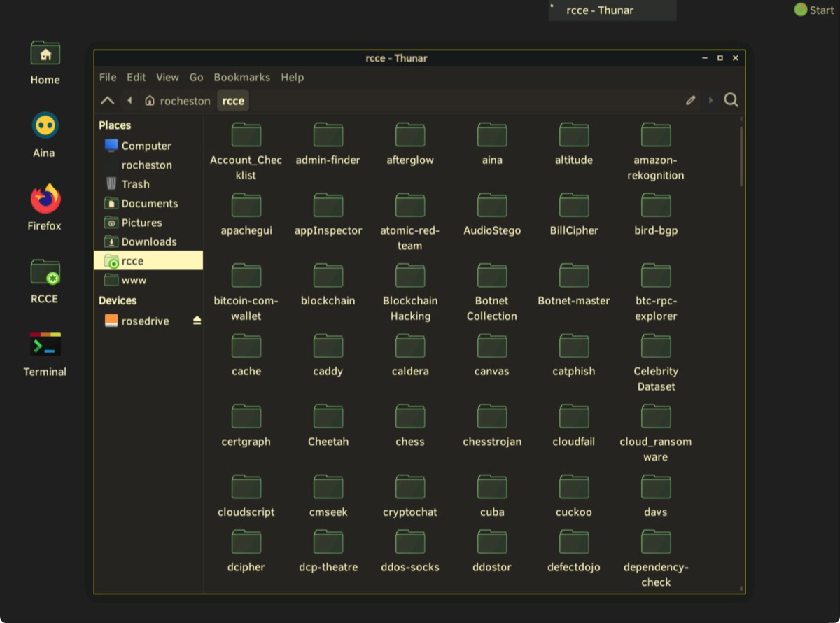Click the Start button
The height and width of the screenshot is (623, 840).
[x=814, y=10]
